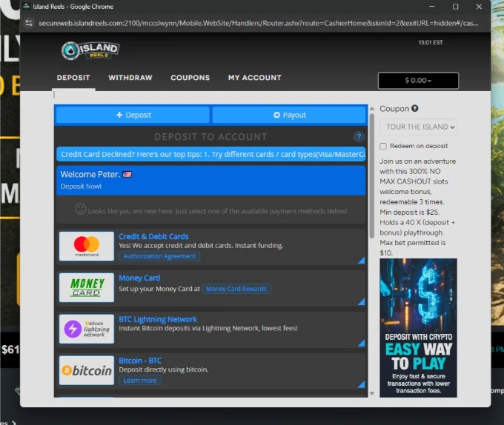The image size is (504, 425).
Task: Select the Money Card logo
Action: (x=87, y=287)
